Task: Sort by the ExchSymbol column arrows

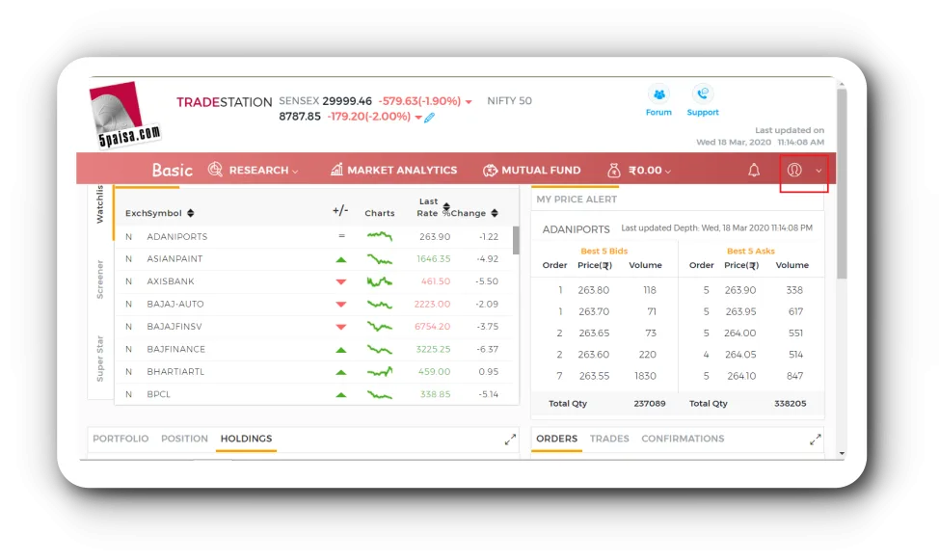Action: [191, 213]
